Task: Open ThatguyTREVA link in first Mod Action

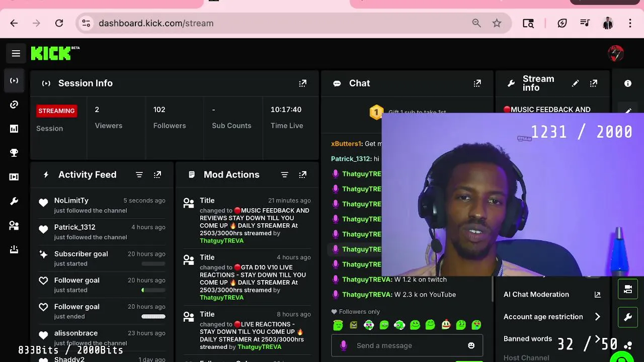Action: click(221, 241)
